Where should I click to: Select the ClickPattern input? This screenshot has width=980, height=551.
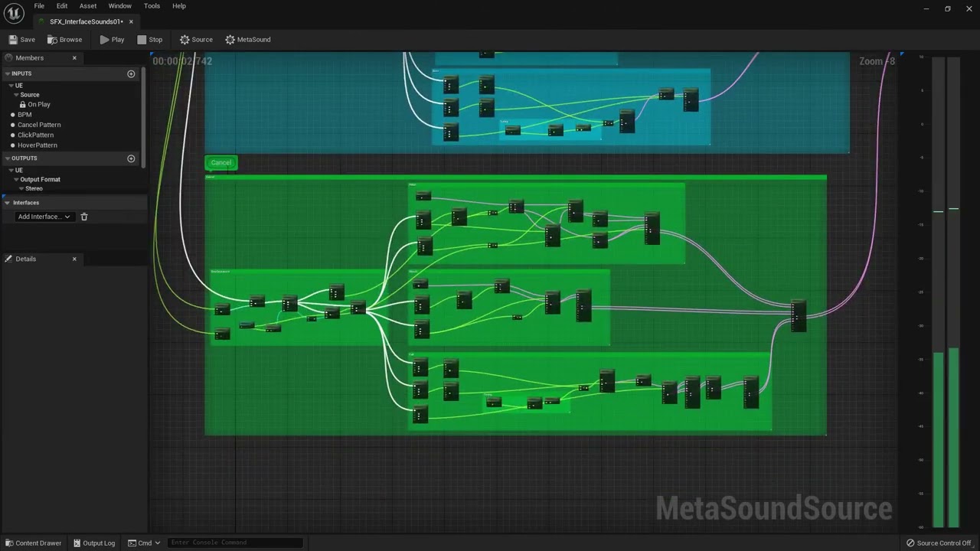pyautogui.click(x=36, y=135)
